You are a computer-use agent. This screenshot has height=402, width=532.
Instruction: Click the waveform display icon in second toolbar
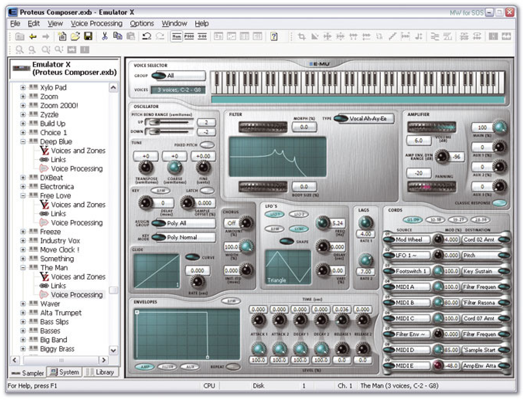pos(72,49)
